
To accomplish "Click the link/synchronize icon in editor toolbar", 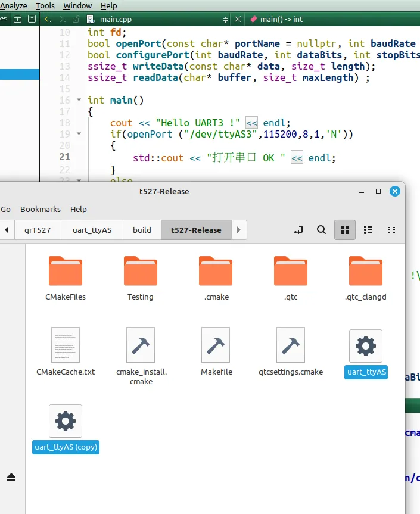I will pos(4,19).
